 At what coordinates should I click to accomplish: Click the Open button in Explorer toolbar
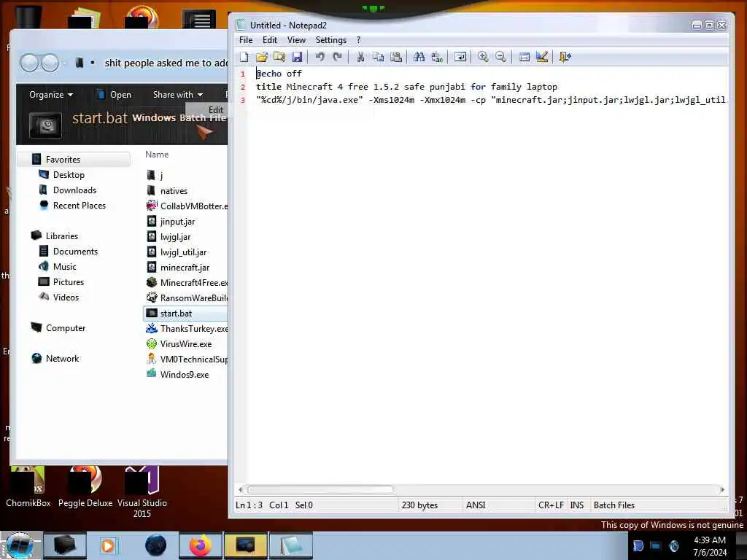[x=115, y=94]
